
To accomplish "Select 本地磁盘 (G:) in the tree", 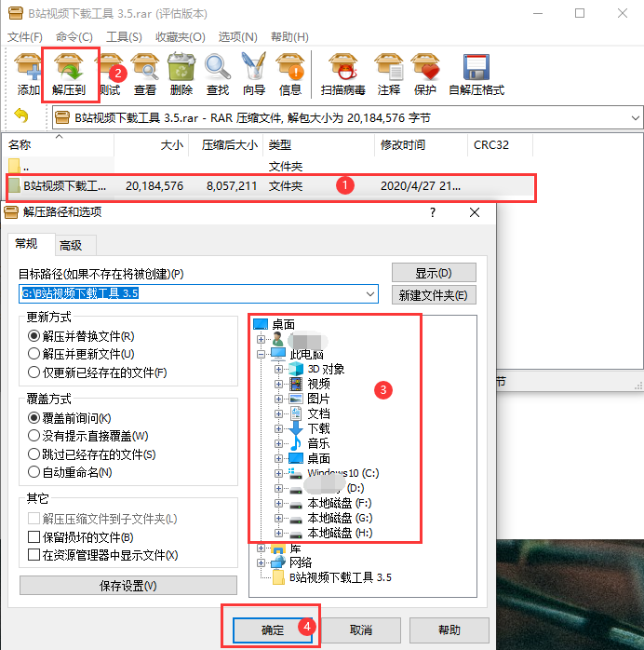I will click(x=340, y=518).
